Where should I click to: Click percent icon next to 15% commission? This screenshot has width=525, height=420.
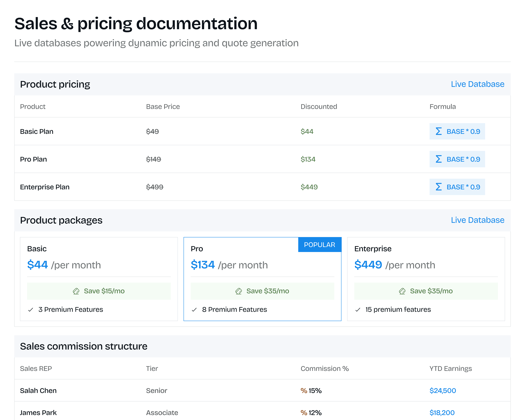tap(304, 391)
